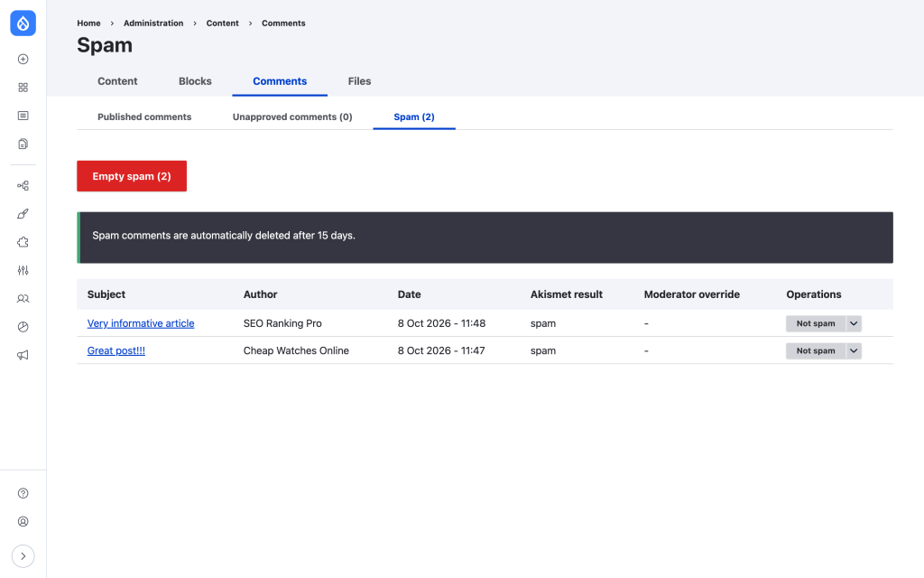
Task: Switch to Unapproved comments (0) tab
Action: coord(292,117)
